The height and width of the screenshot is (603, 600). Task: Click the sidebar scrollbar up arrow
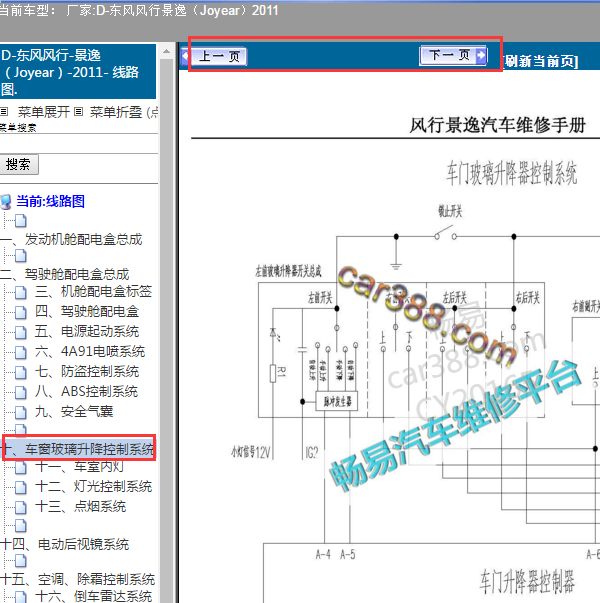point(167,51)
